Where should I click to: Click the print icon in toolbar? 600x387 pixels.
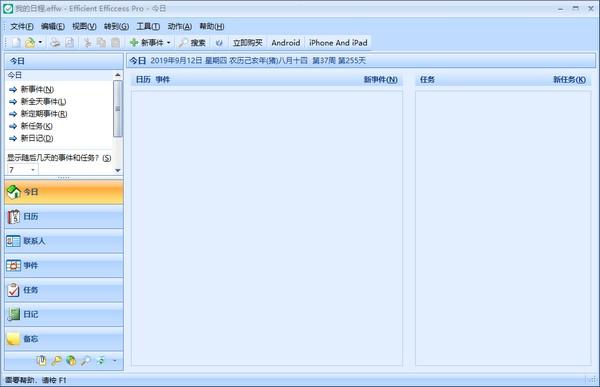(55, 42)
